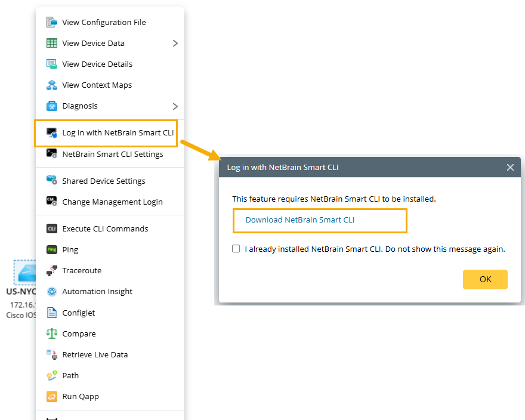The height and width of the screenshot is (420, 525).
Task: Click the Configlet document icon
Action: (x=52, y=313)
